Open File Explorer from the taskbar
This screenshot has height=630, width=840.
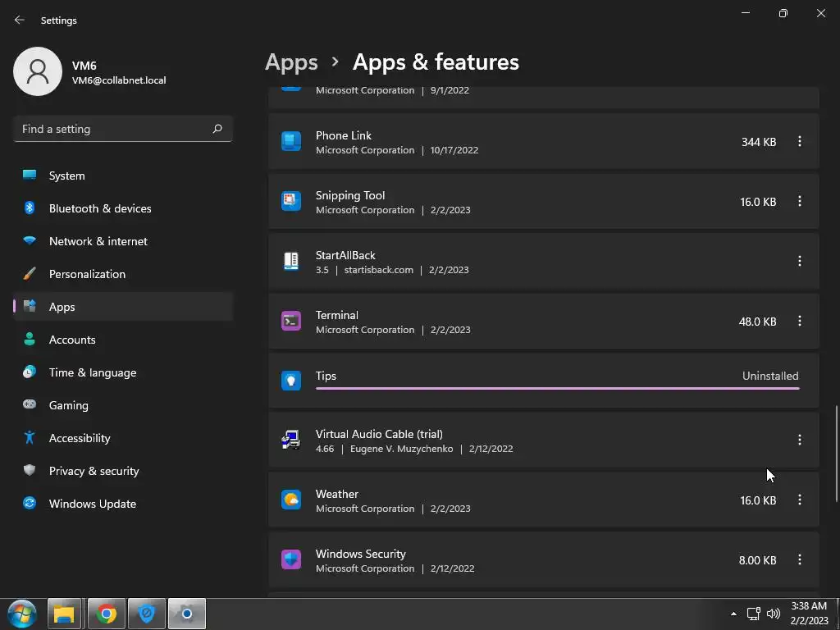[64, 614]
